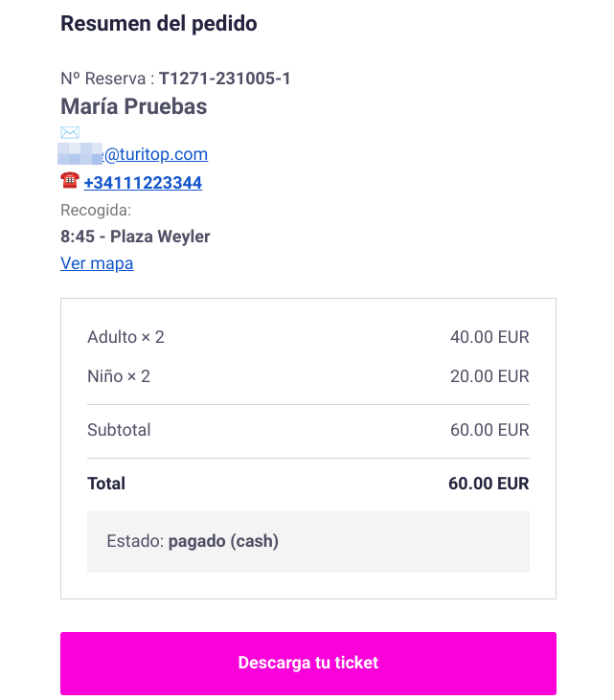Click the María Pruebas customer name
The height and width of the screenshot is (700, 614).
[x=134, y=106]
